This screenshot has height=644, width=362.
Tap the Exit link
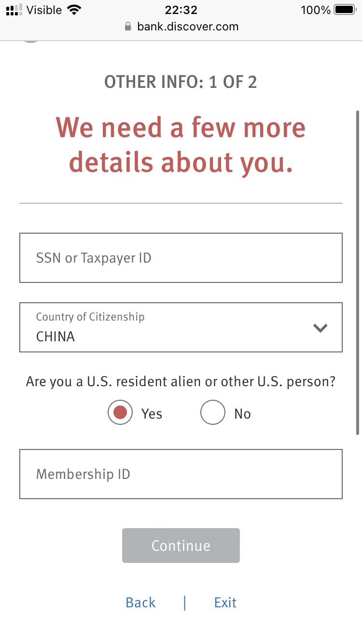pos(225,602)
